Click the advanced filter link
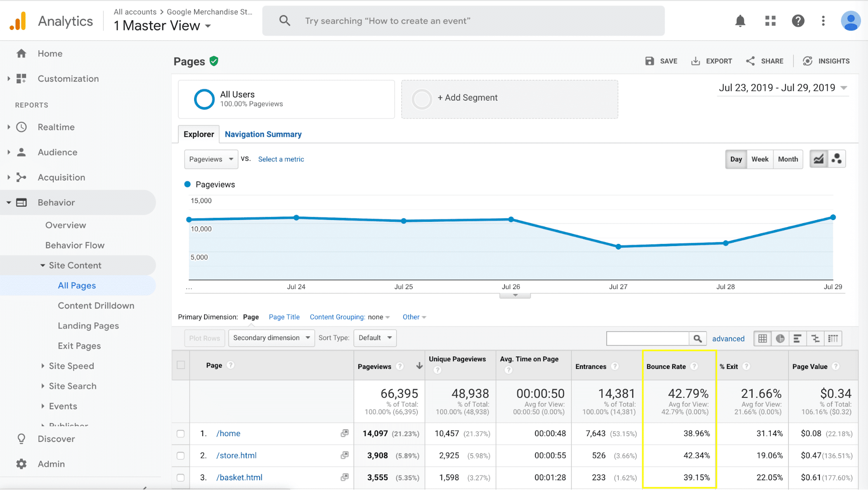868x490 pixels. click(728, 339)
